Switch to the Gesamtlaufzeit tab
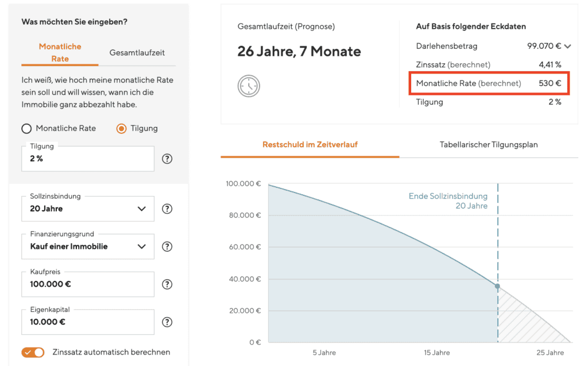 click(137, 52)
